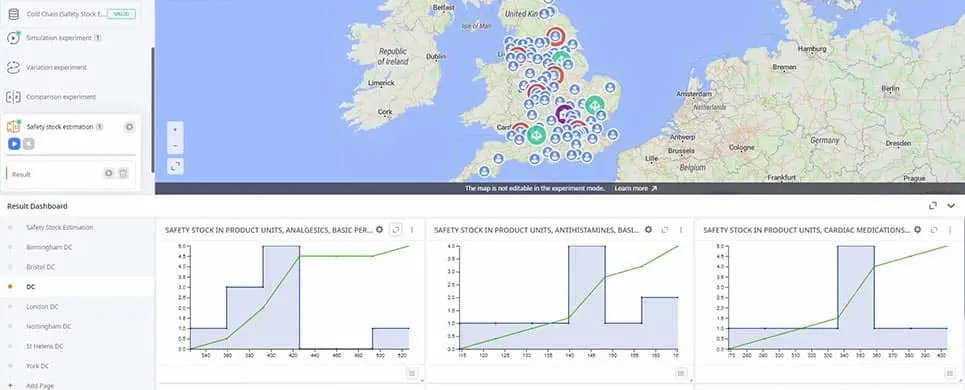This screenshot has height=390, width=965.
Task: Open the table view icon below Cardiac chart
Action: point(949,373)
